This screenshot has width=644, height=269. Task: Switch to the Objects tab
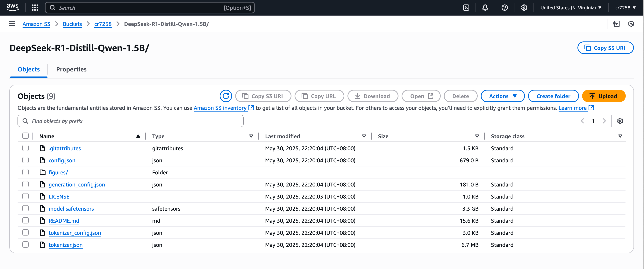[28, 69]
